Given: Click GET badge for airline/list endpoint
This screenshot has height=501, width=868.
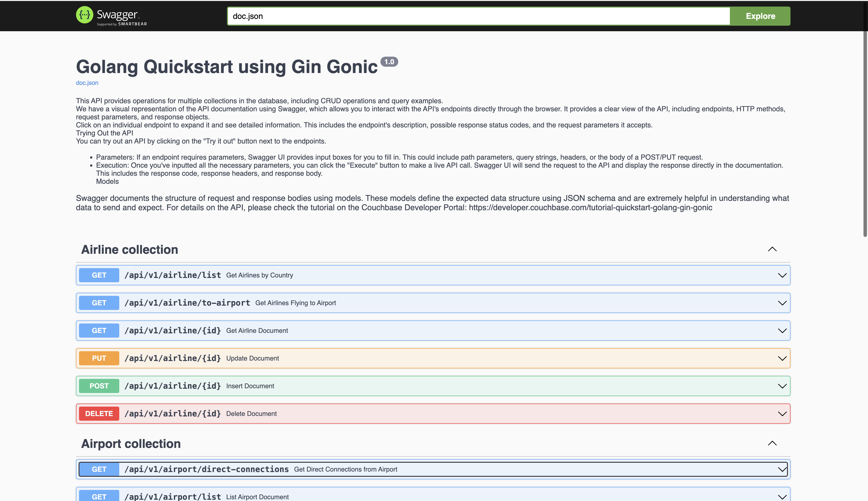Looking at the screenshot, I should 99,275.
